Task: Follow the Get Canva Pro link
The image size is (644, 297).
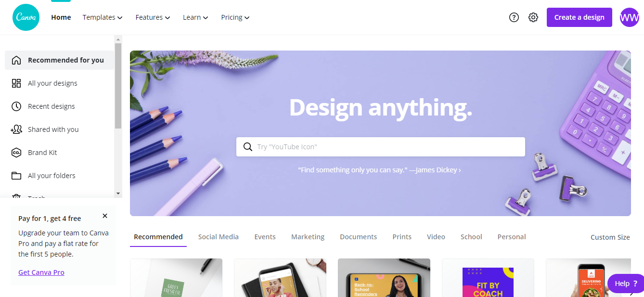Action: (41, 272)
